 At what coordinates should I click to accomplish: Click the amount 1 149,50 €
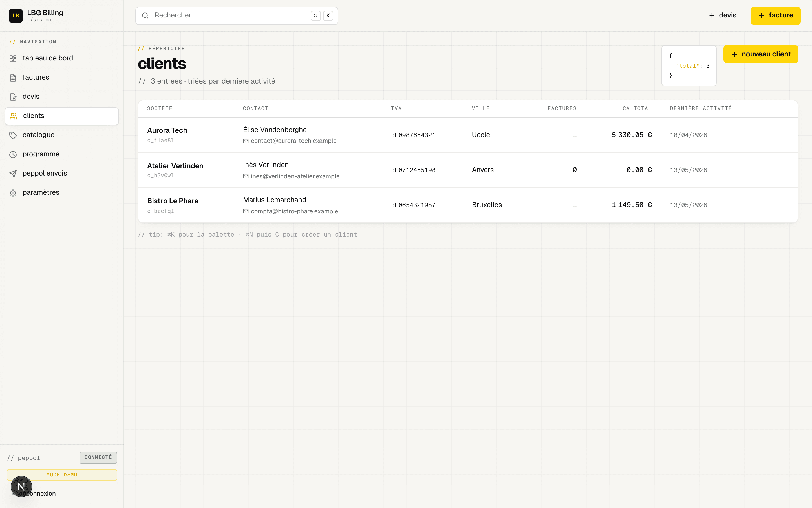pos(632,205)
